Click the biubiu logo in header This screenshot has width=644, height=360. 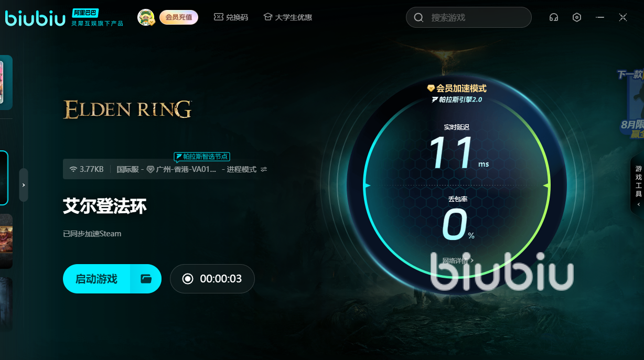point(35,17)
